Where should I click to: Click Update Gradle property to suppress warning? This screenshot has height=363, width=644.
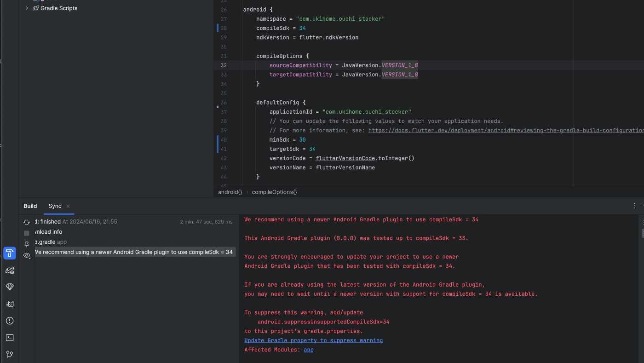(313, 340)
